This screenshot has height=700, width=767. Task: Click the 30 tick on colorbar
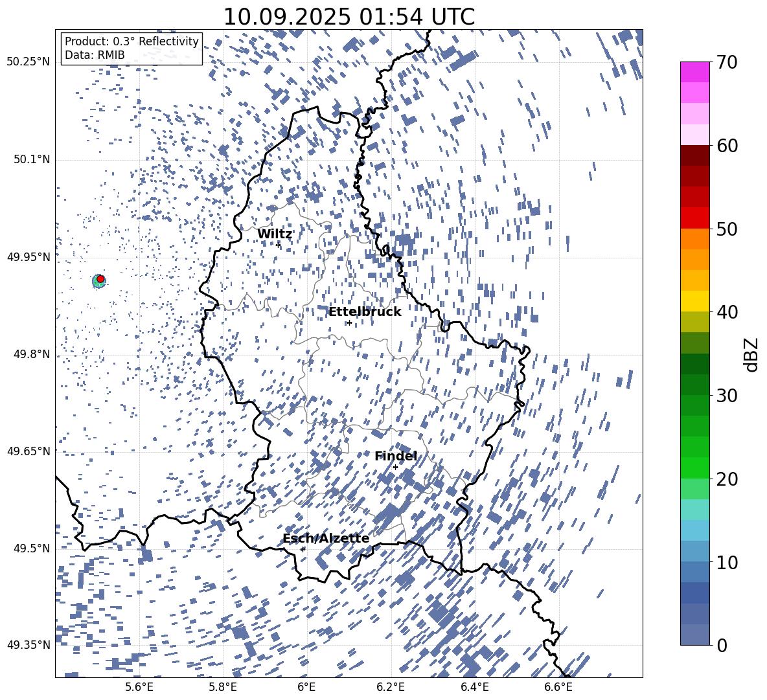pyautogui.click(x=727, y=396)
